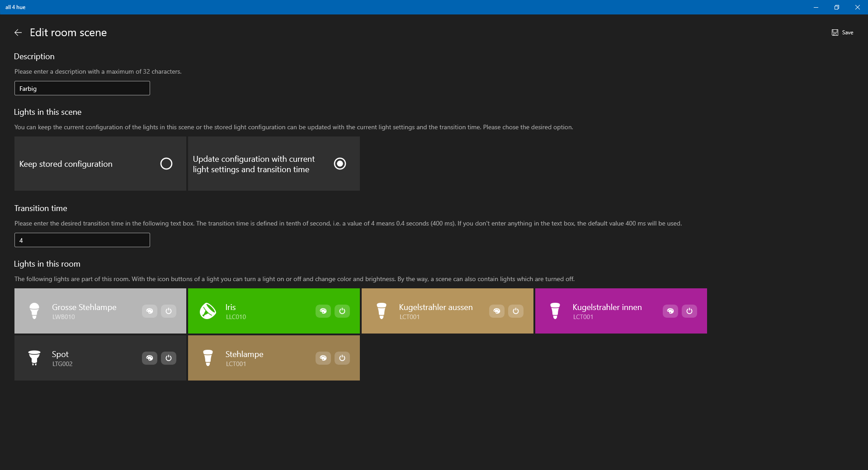Click the back arrow to exit Edit room scene
The height and width of the screenshot is (470, 868).
pos(18,33)
